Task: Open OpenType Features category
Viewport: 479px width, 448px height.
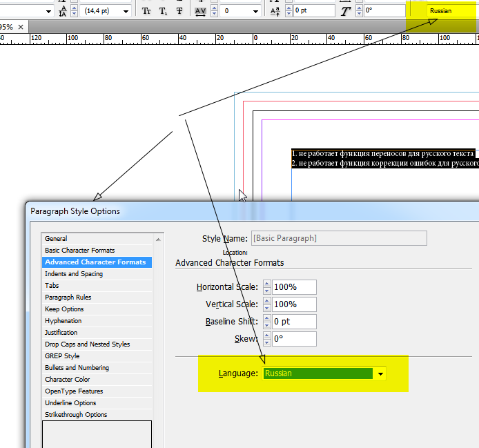Action: pyautogui.click(x=97, y=391)
